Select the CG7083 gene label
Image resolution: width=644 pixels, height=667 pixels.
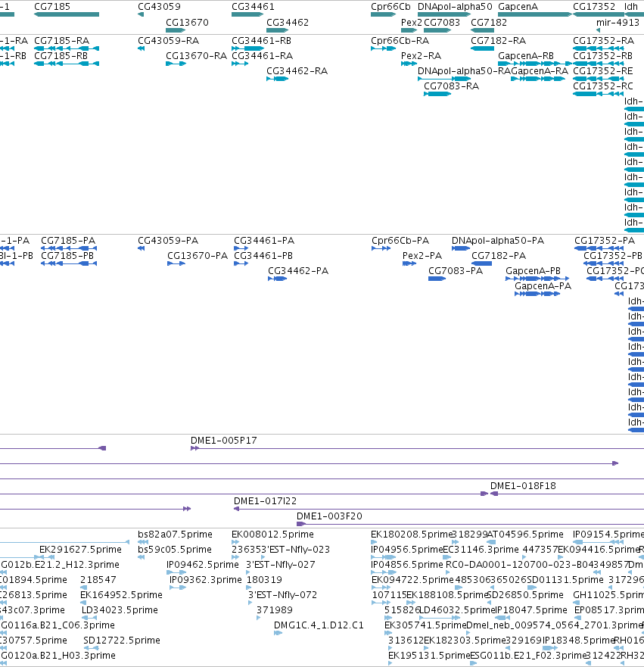(x=442, y=23)
